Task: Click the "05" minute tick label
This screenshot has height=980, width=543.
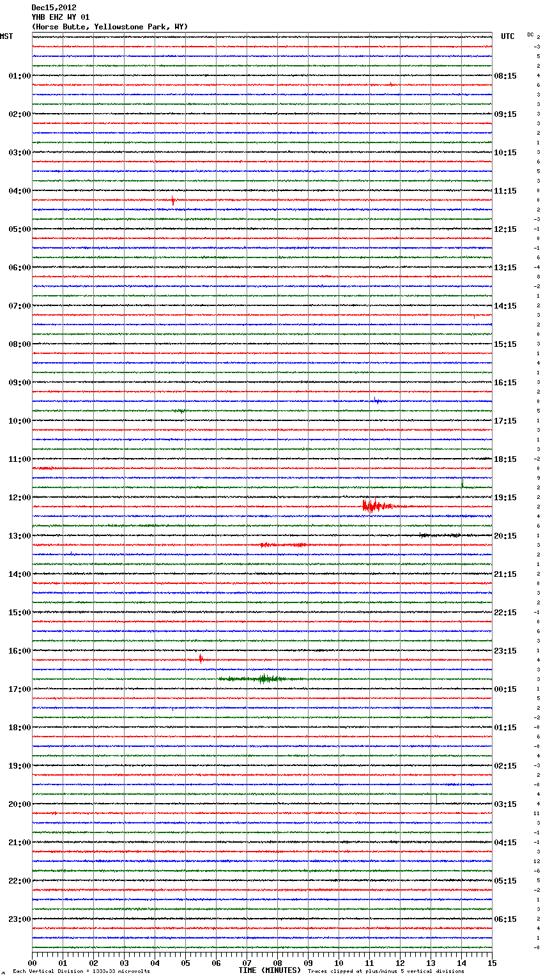Action: click(185, 963)
